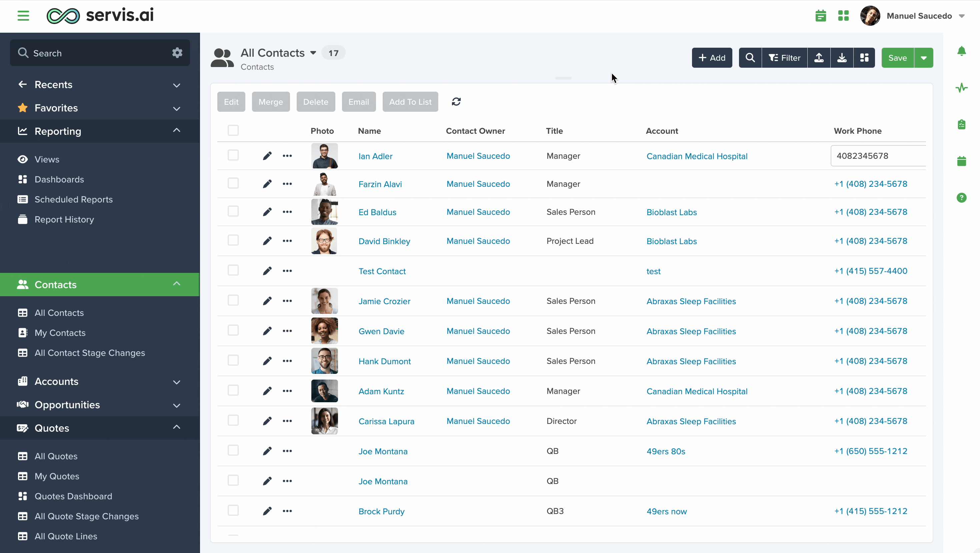
Task: Check the Ed Baldus row checkbox
Action: pyautogui.click(x=233, y=211)
